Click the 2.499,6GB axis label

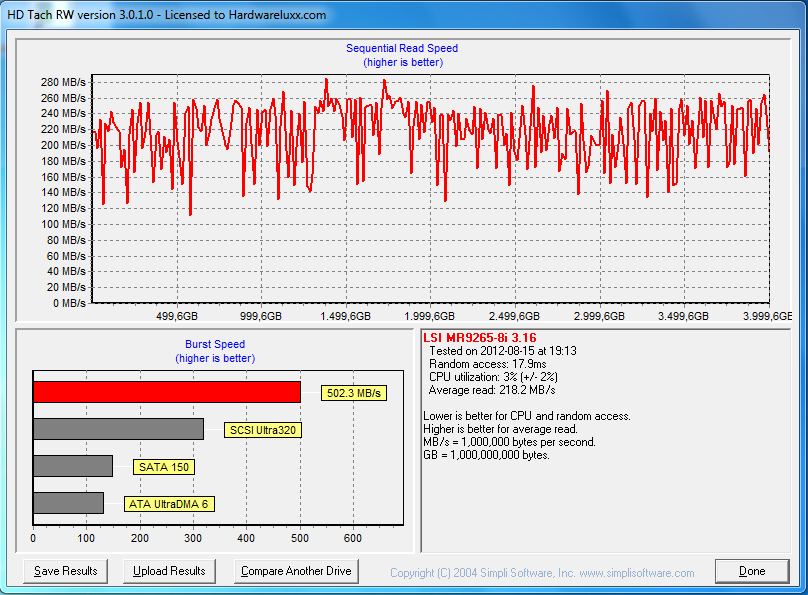pos(514,316)
